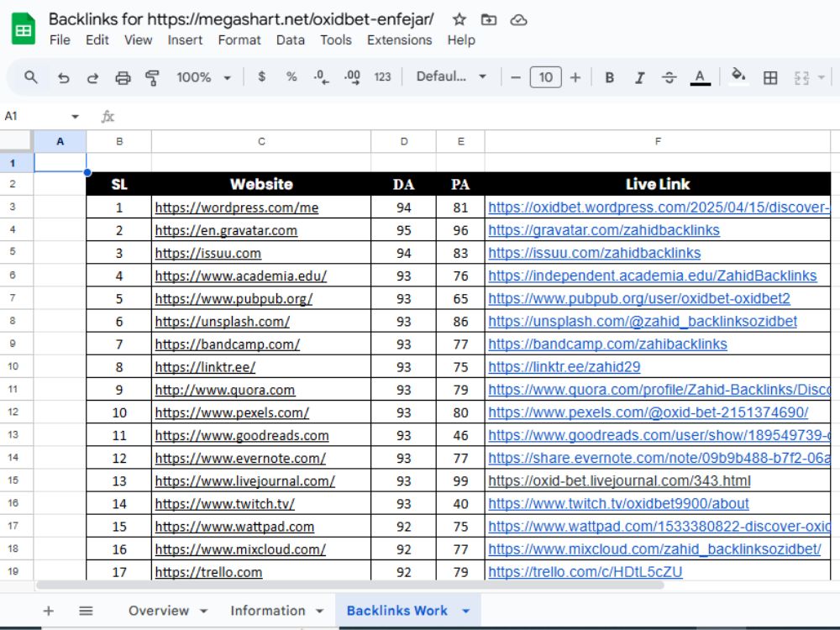This screenshot has width=840, height=630.
Task: Open the twitch.tv/oxidbet9900/about link
Action: click(619, 503)
